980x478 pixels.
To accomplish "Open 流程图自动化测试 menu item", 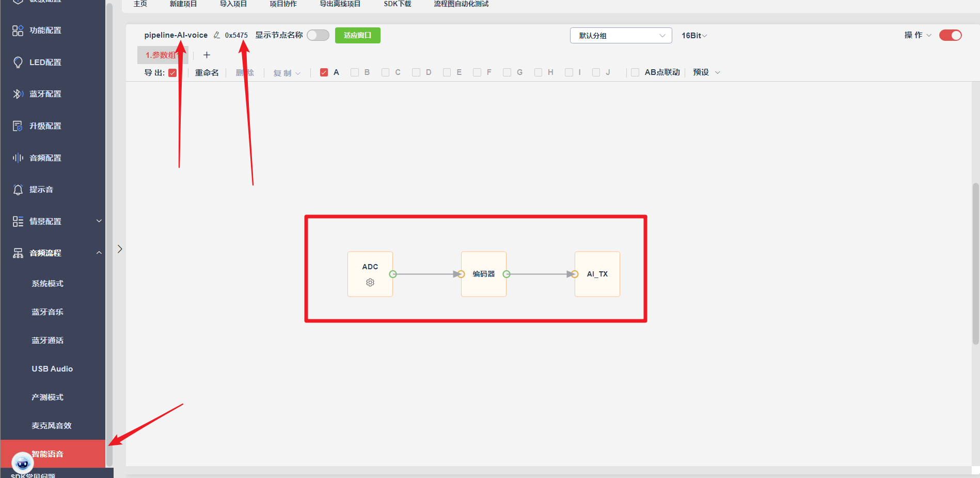I will point(461,4).
